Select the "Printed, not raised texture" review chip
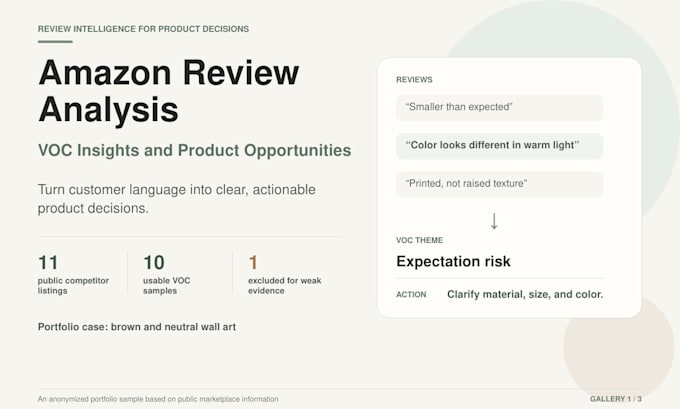Screen dimensions: 680x409 499,183
